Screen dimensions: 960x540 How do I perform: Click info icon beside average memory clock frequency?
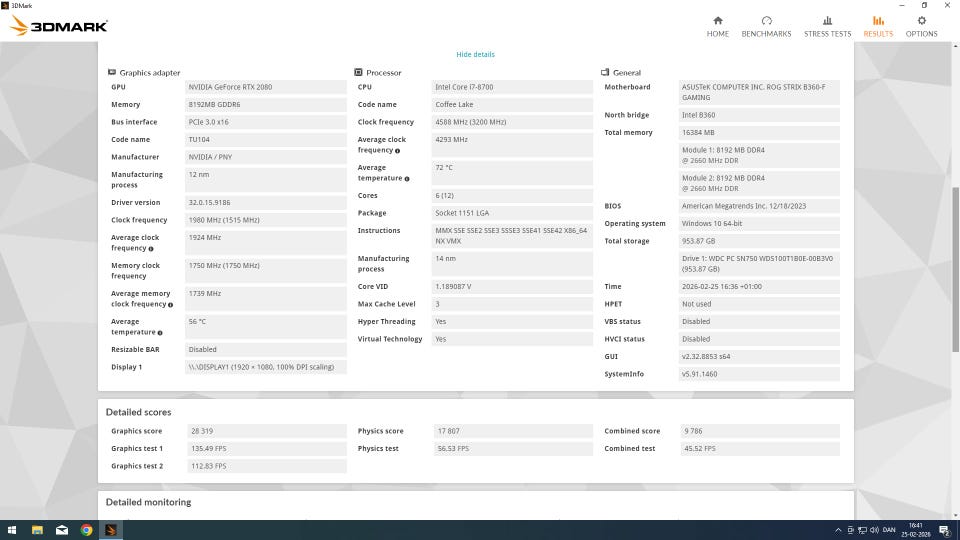(171, 304)
